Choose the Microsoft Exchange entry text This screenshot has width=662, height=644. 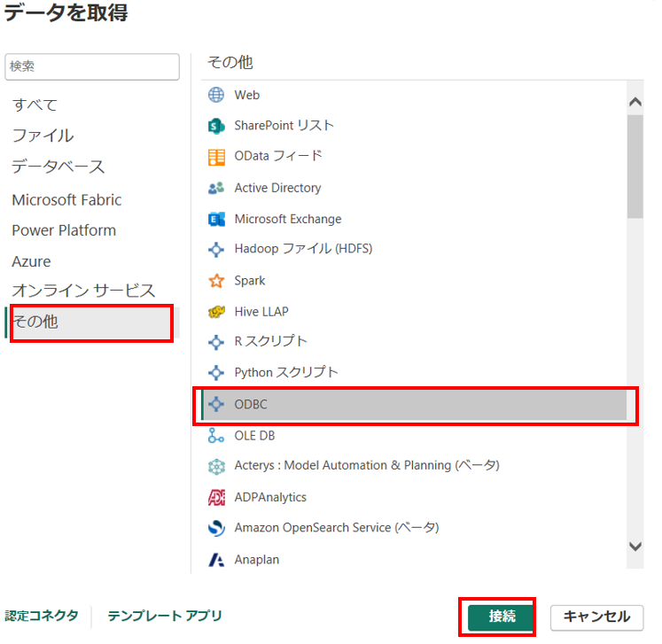point(288,219)
